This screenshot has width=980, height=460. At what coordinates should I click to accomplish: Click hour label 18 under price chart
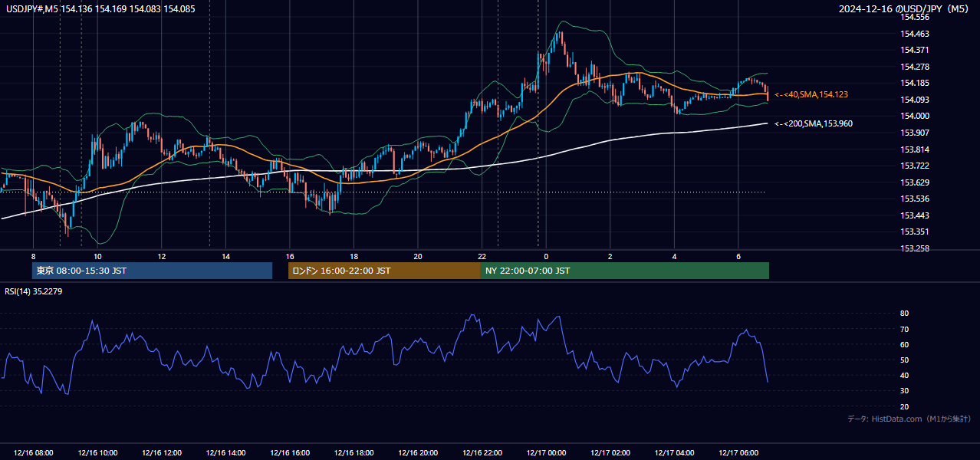[354, 256]
